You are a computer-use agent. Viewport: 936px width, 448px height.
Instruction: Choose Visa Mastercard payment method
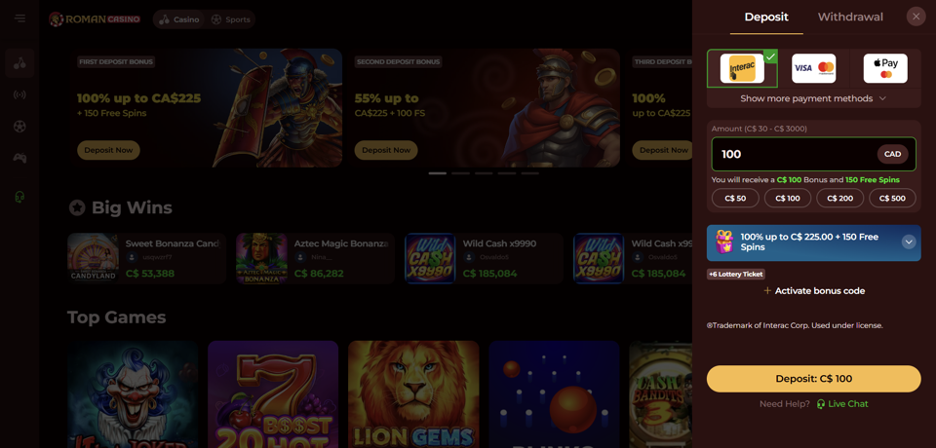click(x=814, y=69)
